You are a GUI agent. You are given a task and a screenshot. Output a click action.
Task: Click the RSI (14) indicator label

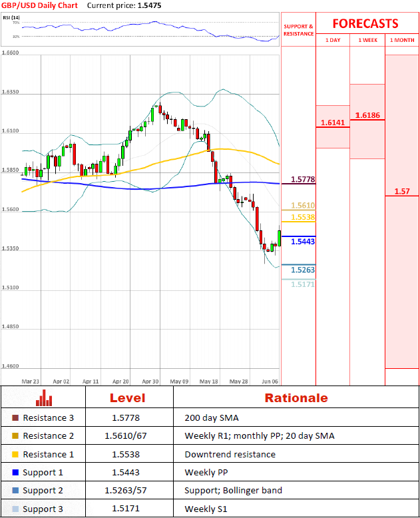coord(11,17)
